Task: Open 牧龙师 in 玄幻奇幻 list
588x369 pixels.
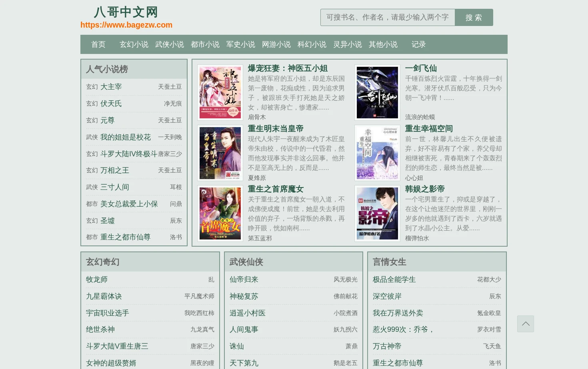Action: pyautogui.click(x=97, y=279)
